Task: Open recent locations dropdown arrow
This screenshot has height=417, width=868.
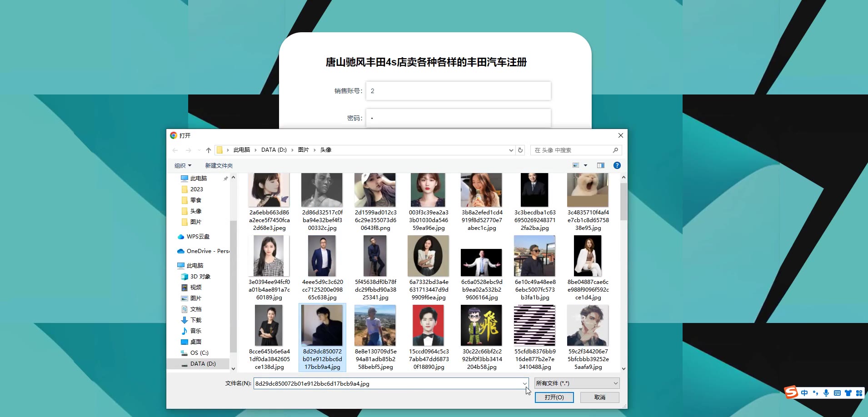Action: point(199,150)
